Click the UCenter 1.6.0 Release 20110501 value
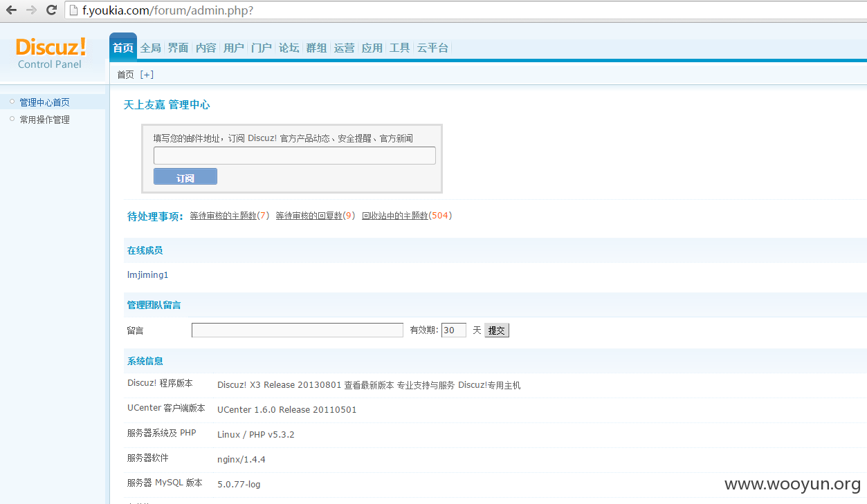This screenshot has width=867, height=504. 287,410
